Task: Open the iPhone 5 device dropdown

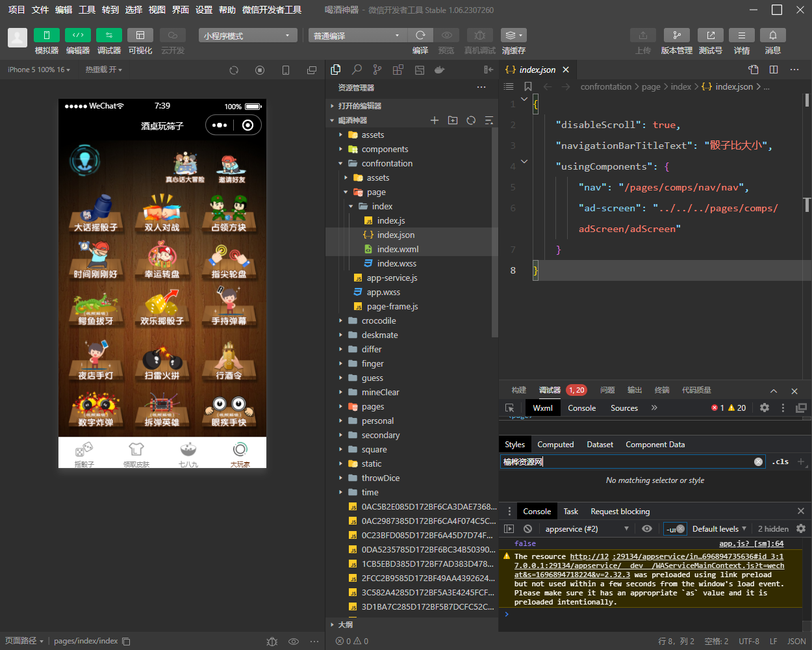Action: (39, 70)
